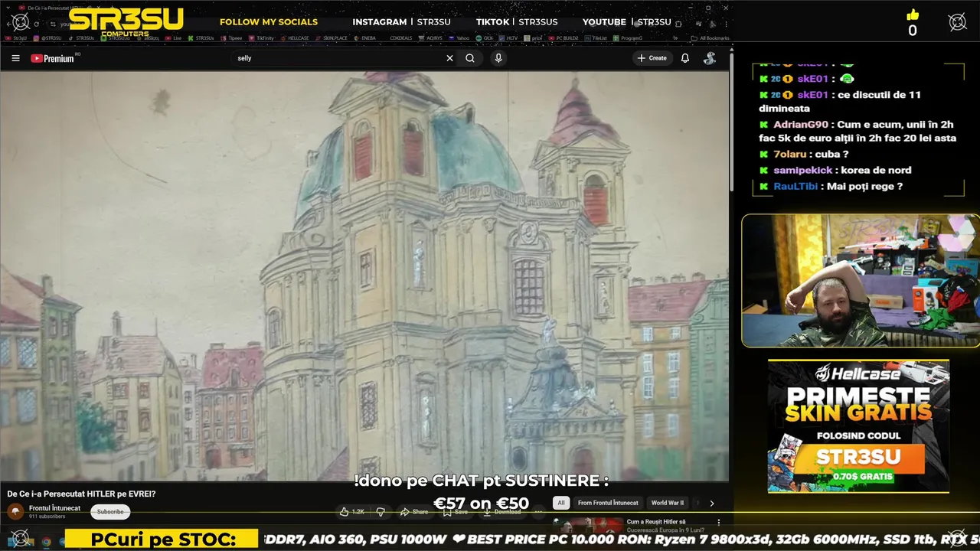Open the OLX bookmark

[x=484, y=37]
